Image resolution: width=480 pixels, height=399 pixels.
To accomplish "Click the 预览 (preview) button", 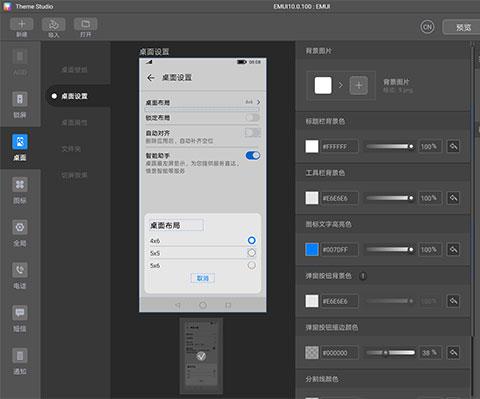I will coord(463,27).
